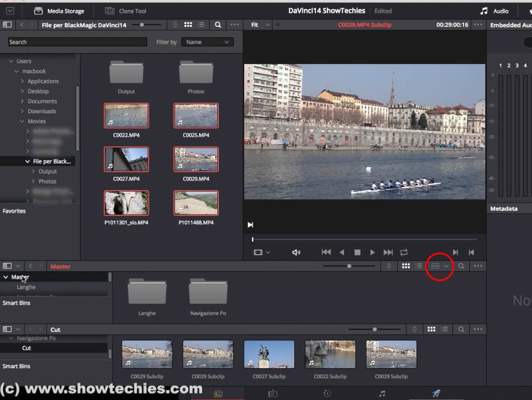This screenshot has height=400, width=532.
Task: Open the Media Storage panel
Action: point(59,11)
